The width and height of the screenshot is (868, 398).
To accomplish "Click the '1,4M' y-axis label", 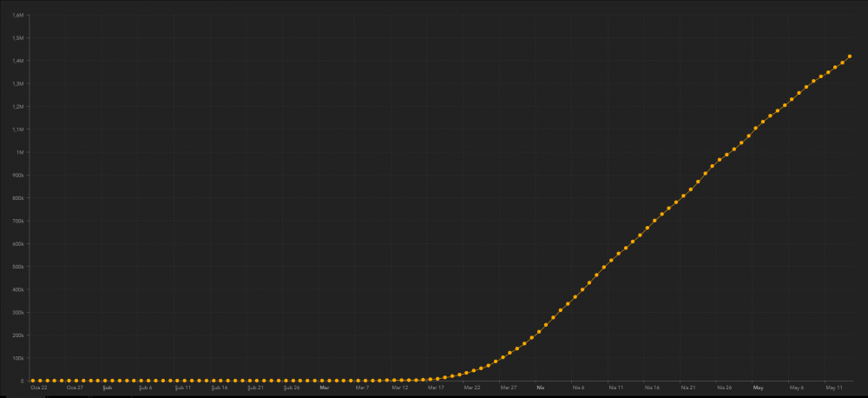I will [17, 61].
